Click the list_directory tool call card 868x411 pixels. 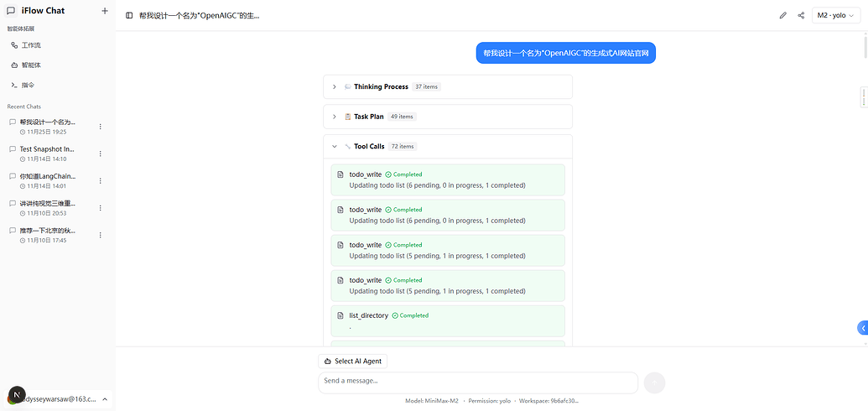[448, 321]
